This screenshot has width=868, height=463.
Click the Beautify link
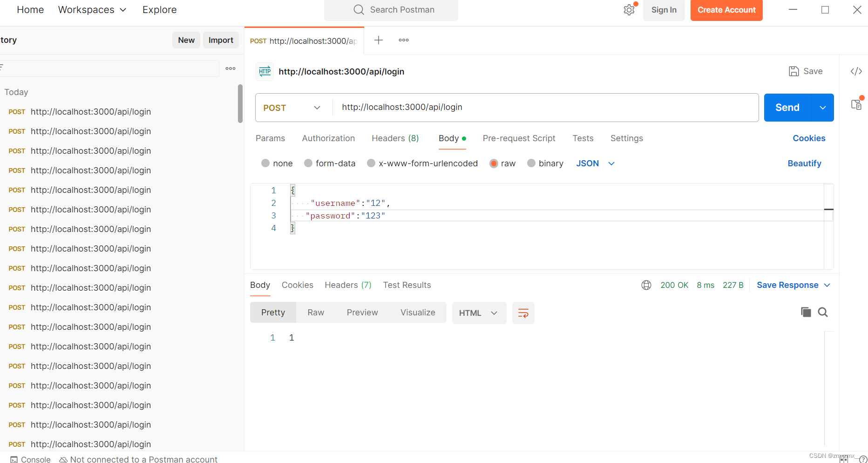click(804, 163)
